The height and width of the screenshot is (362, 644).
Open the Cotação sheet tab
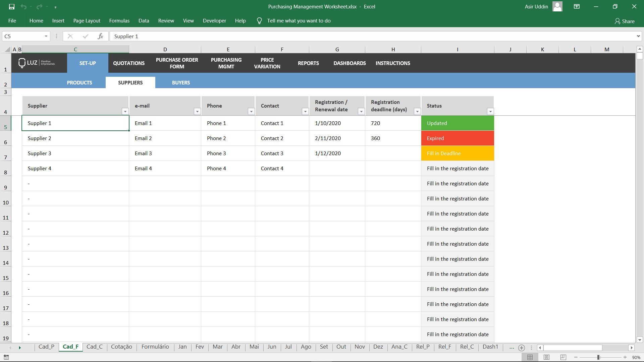coord(121,347)
